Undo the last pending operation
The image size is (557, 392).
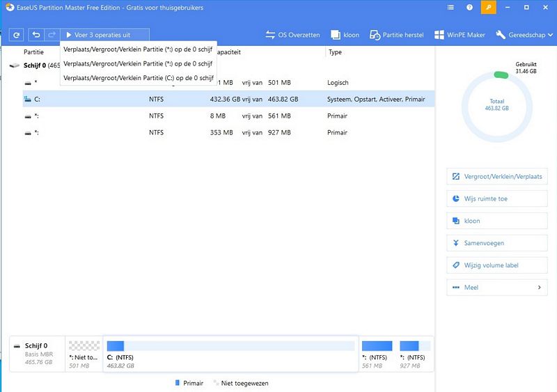[36, 35]
